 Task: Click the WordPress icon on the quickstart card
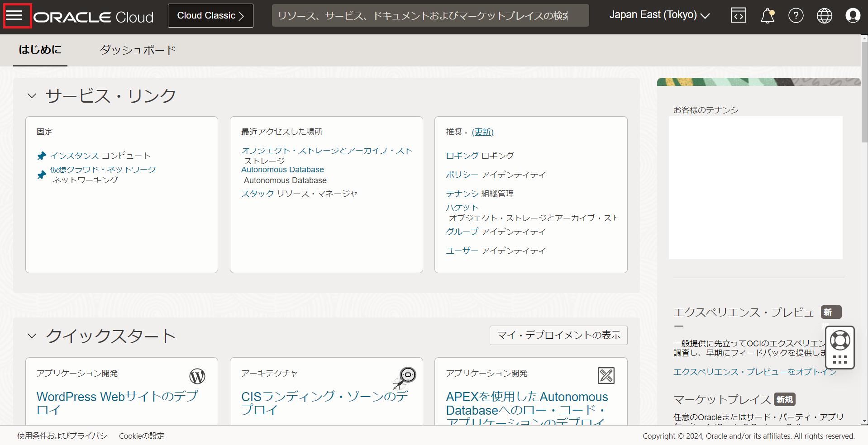197,376
